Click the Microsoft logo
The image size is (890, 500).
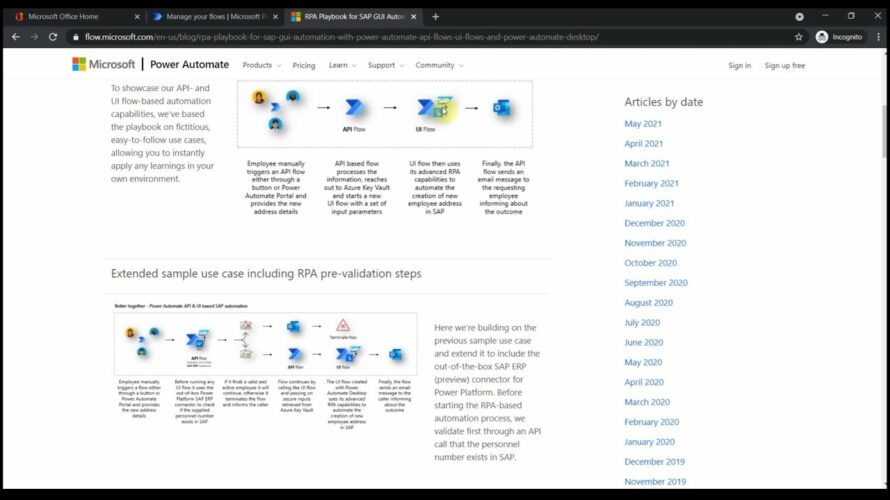click(x=103, y=64)
